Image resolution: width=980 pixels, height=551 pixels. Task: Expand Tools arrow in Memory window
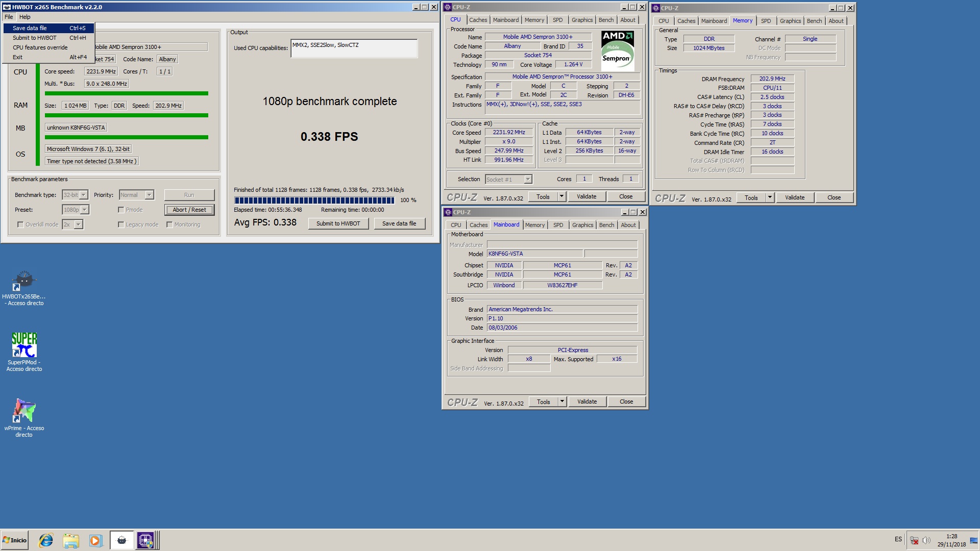(770, 197)
